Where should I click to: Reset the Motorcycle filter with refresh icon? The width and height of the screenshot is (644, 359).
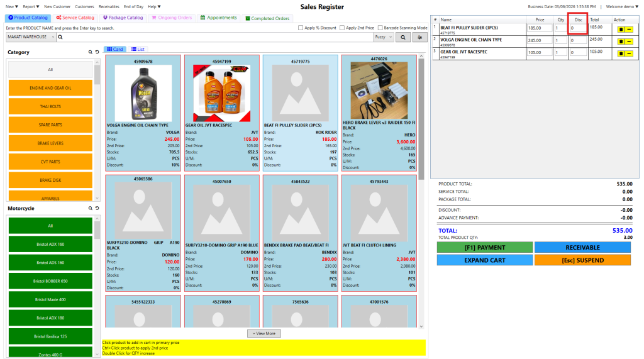(x=97, y=208)
